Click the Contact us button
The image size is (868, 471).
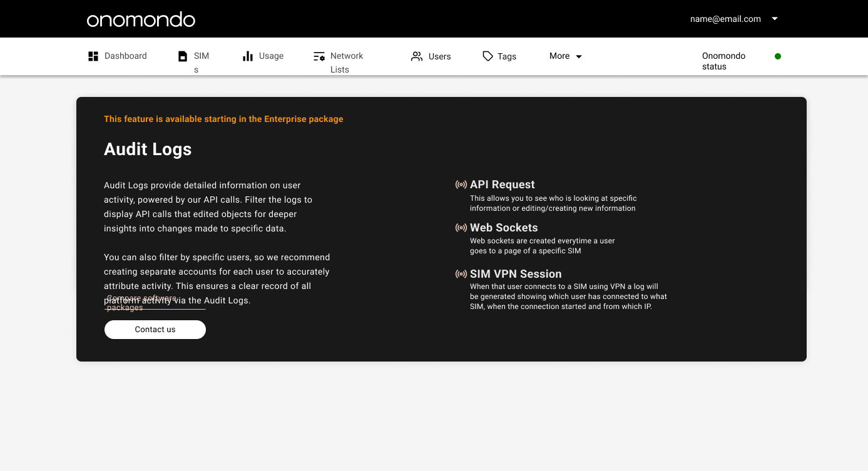coord(155,330)
